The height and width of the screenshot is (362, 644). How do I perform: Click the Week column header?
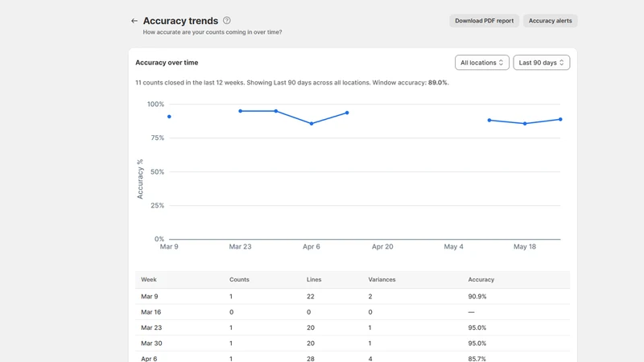tap(149, 279)
